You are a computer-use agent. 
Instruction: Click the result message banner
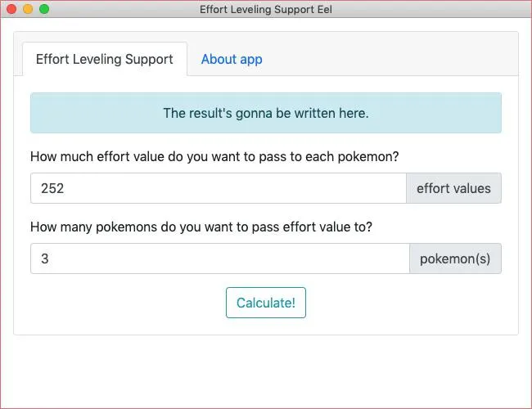pos(266,113)
